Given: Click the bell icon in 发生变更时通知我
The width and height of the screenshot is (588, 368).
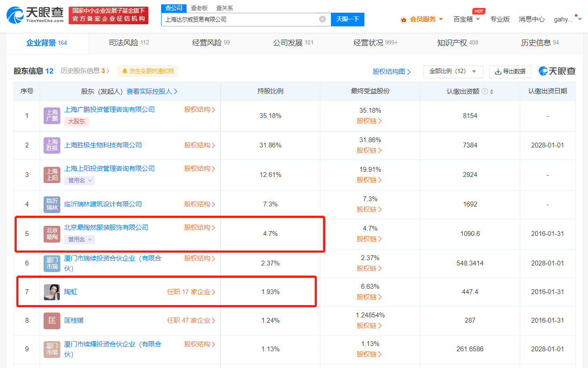Looking at the screenshot, I should coord(125,71).
